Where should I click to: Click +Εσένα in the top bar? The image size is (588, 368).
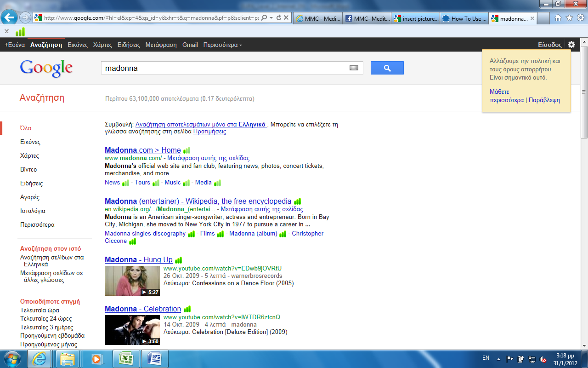[x=15, y=45]
